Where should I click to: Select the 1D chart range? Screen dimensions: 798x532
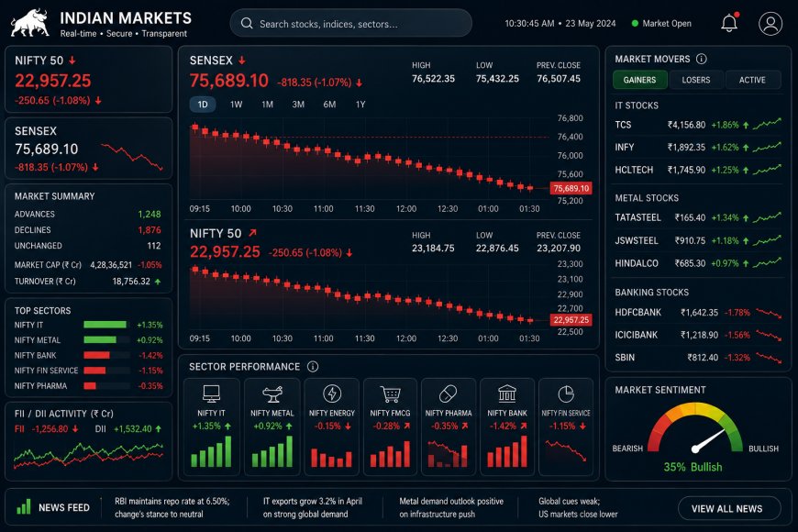[203, 105]
